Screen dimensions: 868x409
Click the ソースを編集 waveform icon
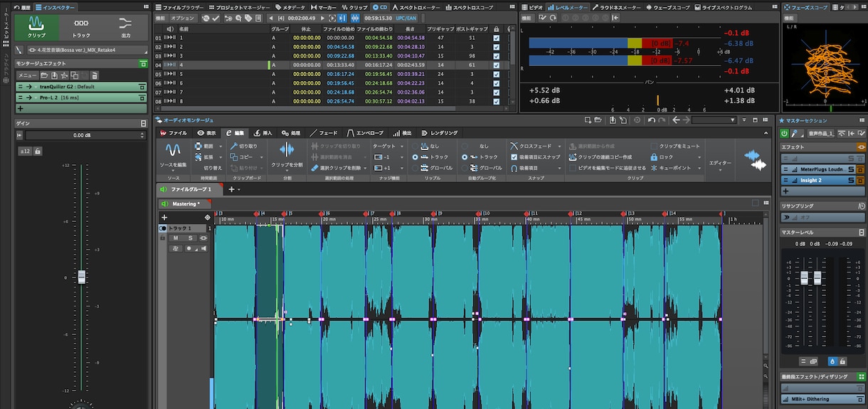[x=173, y=150]
